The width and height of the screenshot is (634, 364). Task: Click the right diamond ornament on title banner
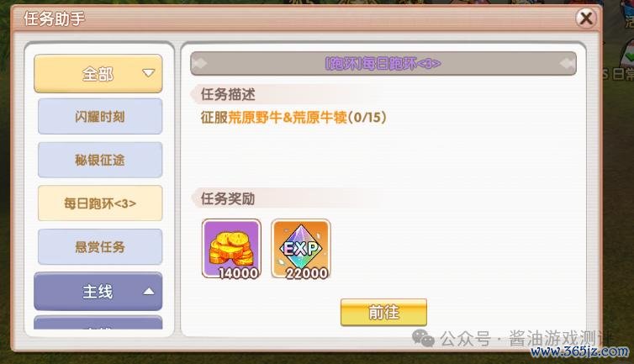coord(568,64)
